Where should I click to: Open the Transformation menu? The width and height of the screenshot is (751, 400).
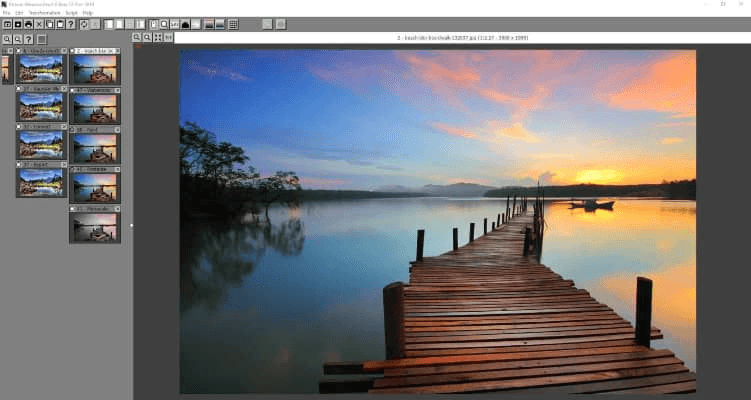(x=44, y=13)
